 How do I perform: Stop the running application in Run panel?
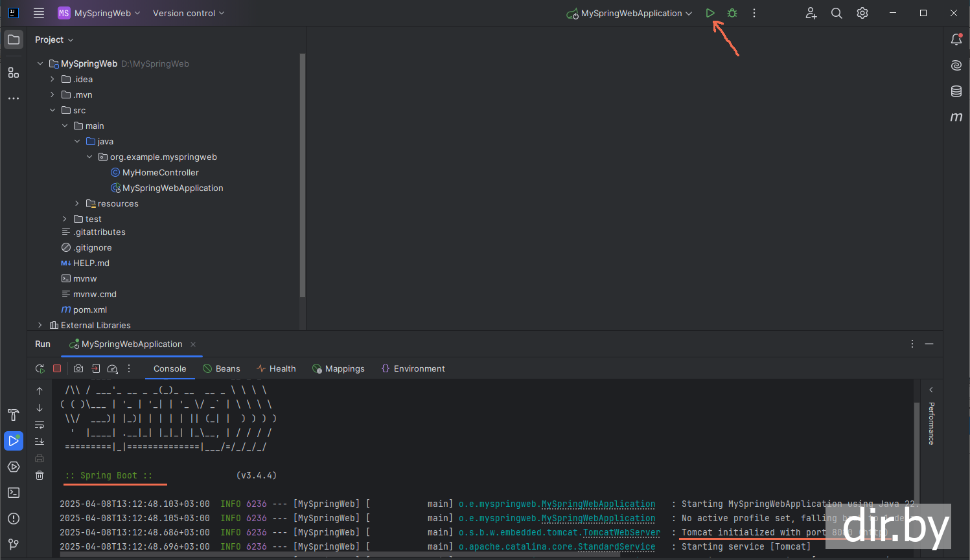[57, 368]
